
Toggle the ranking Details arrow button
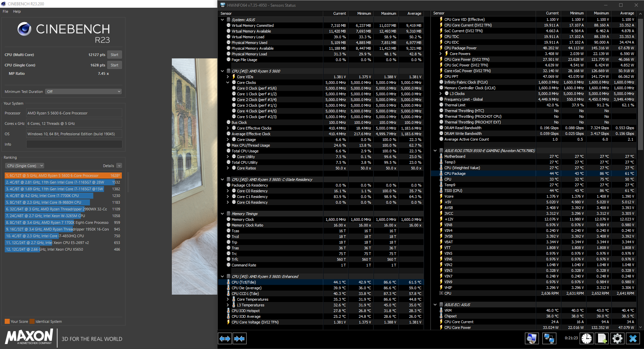tap(119, 166)
